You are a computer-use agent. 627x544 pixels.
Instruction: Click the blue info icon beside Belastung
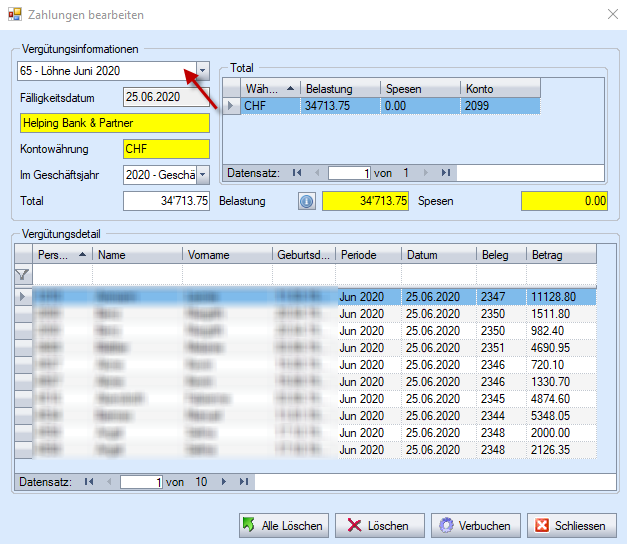click(307, 201)
